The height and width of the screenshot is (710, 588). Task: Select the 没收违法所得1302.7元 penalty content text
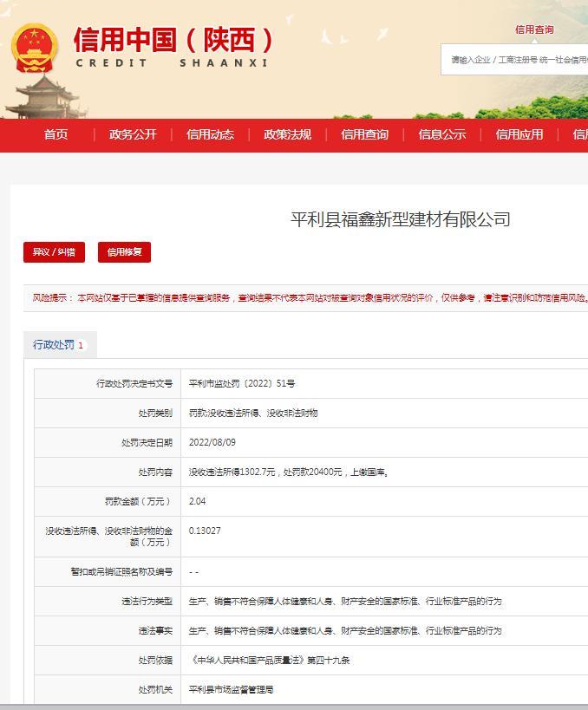(x=289, y=472)
